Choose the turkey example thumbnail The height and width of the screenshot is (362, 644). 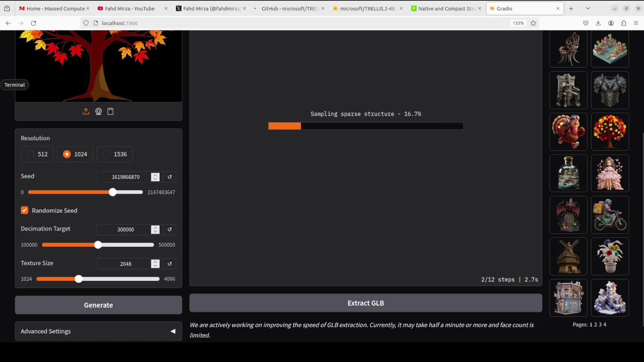click(x=568, y=132)
